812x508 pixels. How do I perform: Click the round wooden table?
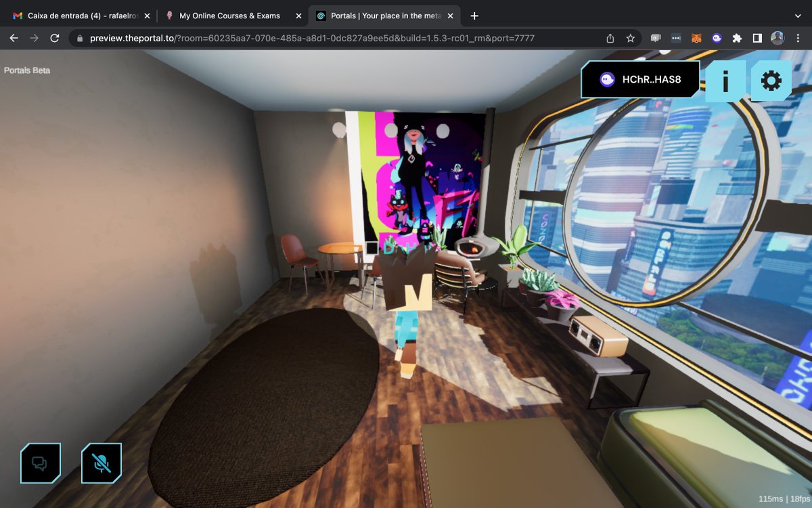(340, 249)
